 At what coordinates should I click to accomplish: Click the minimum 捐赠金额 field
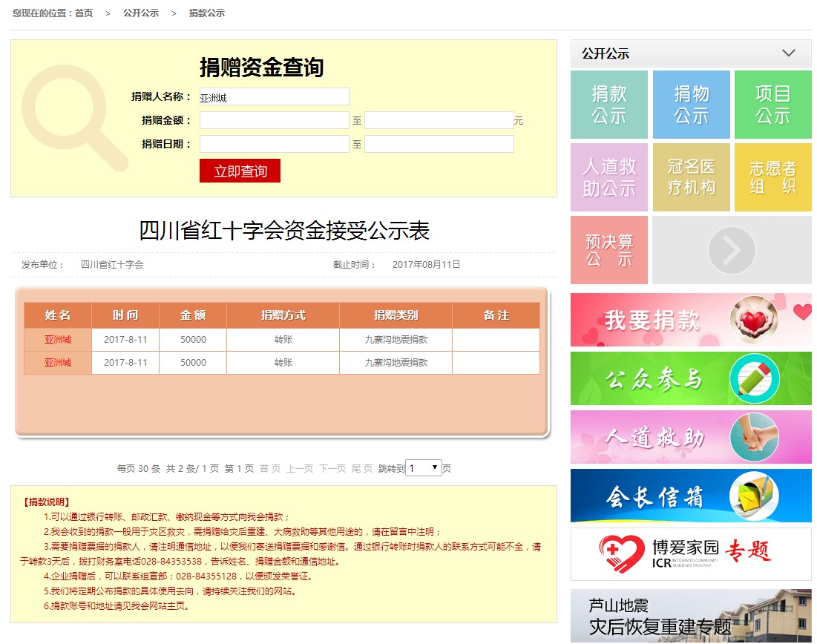click(x=274, y=120)
